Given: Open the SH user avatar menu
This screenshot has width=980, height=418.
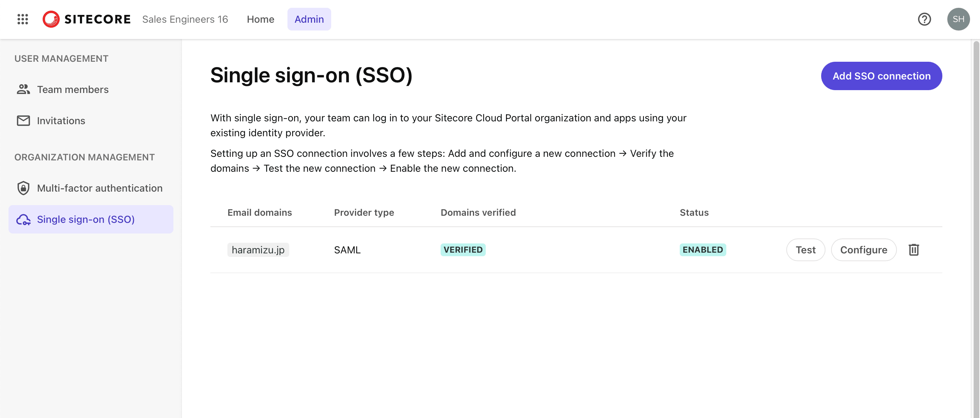Looking at the screenshot, I should coord(958,19).
